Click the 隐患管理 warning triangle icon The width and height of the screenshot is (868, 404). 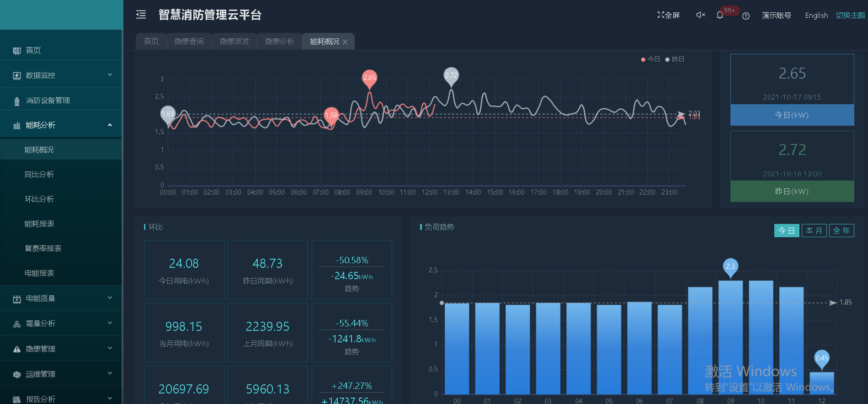(x=17, y=349)
